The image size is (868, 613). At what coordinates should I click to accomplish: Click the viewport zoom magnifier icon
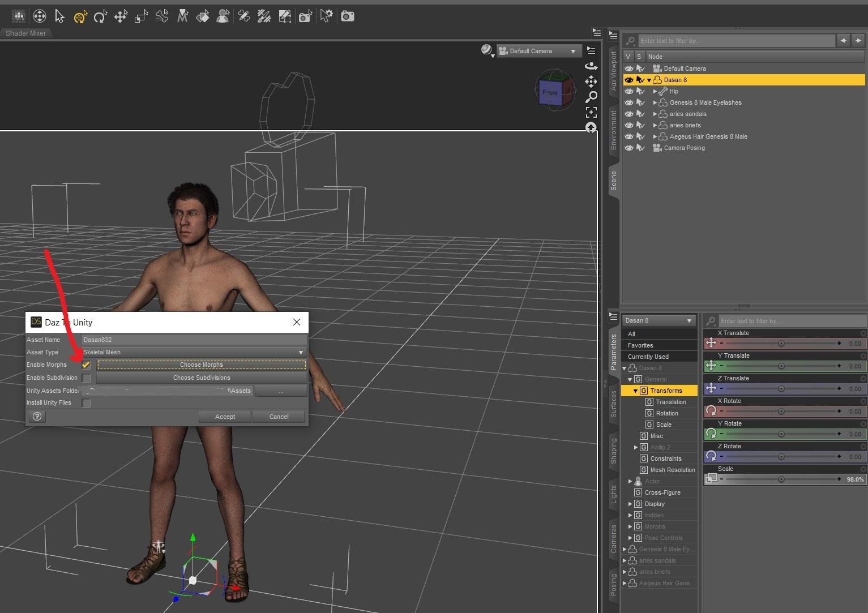pos(591,97)
